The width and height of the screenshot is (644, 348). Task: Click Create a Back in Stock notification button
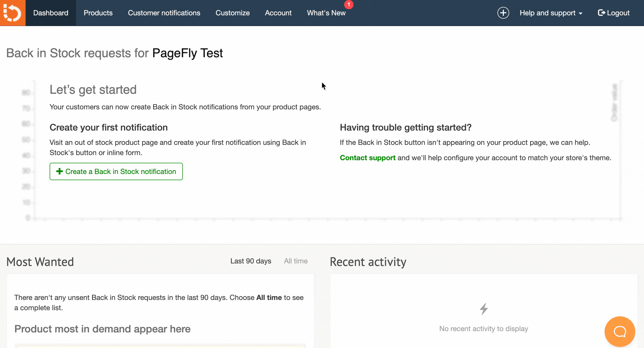pyautogui.click(x=116, y=171)
